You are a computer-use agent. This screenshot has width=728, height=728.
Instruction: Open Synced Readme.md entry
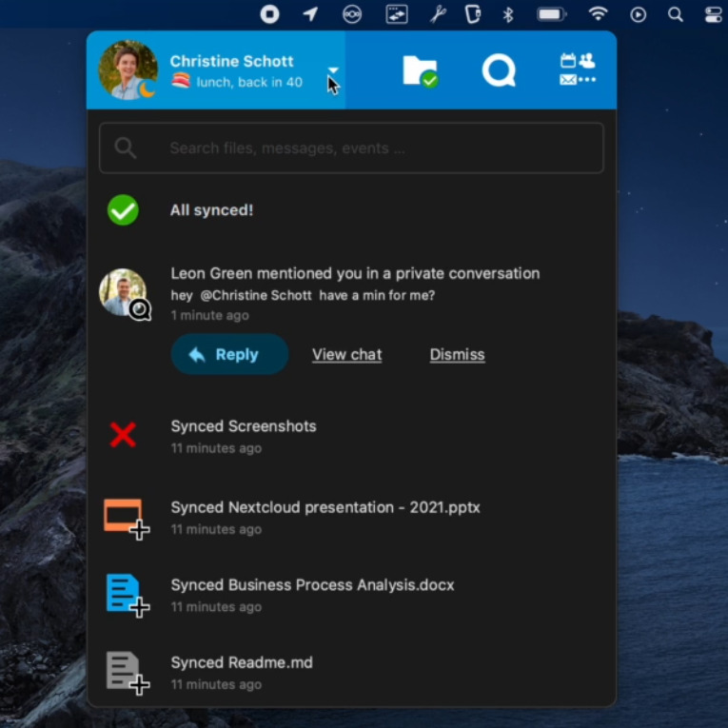[351, 673]
